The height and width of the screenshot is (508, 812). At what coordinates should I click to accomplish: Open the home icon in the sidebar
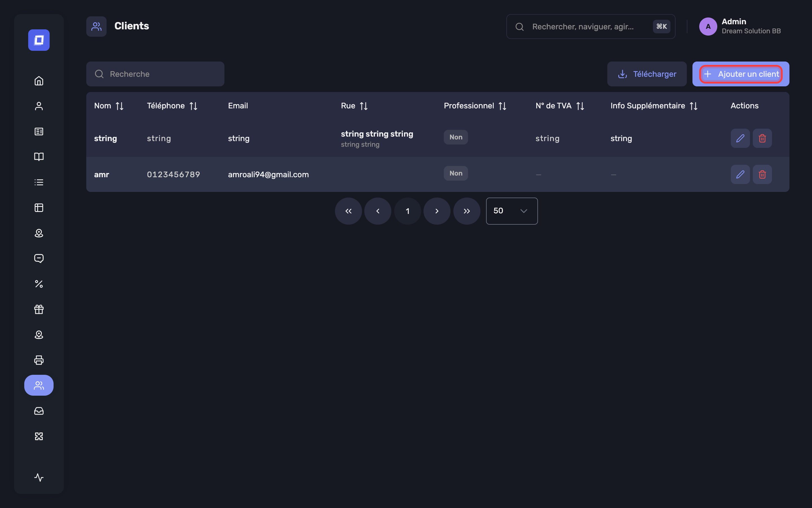click(x=39, y=81)
